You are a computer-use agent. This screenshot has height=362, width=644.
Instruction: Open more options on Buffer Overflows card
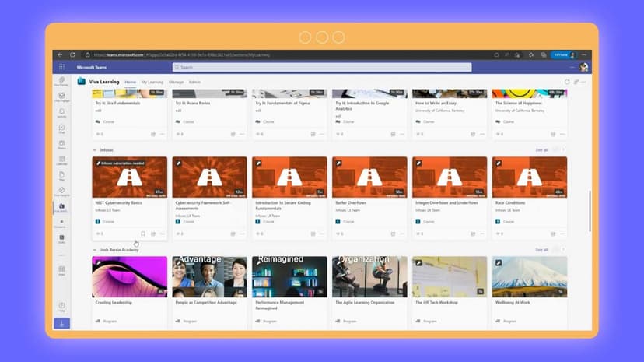click(x=402, y=234)
